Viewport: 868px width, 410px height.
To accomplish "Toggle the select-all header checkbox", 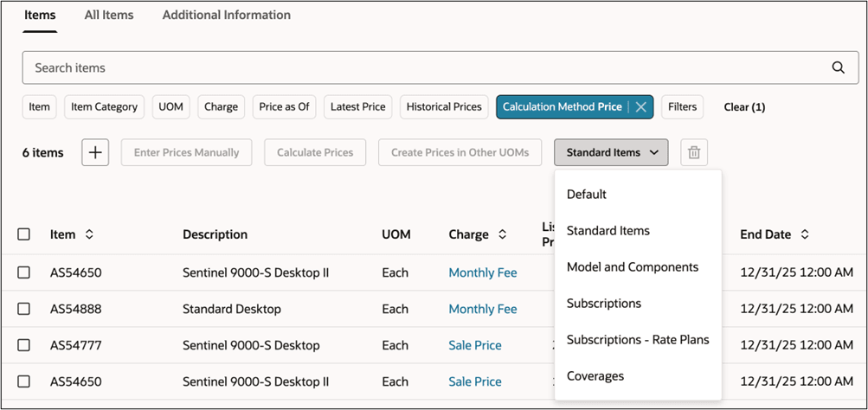I will [x=24, y=234].
